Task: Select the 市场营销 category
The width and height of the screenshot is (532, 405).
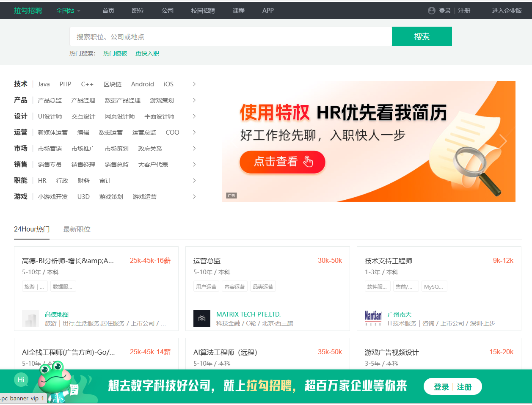Action: [50, 149]
